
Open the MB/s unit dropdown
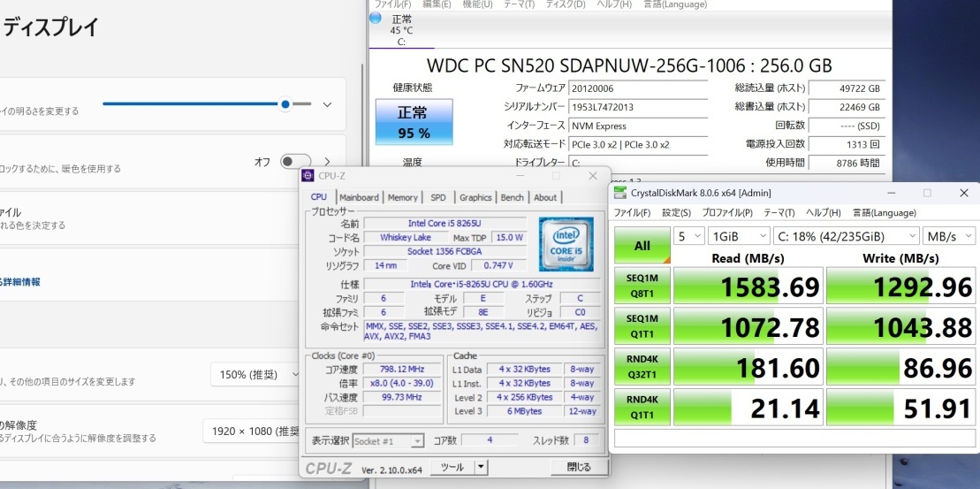[949, 236]
